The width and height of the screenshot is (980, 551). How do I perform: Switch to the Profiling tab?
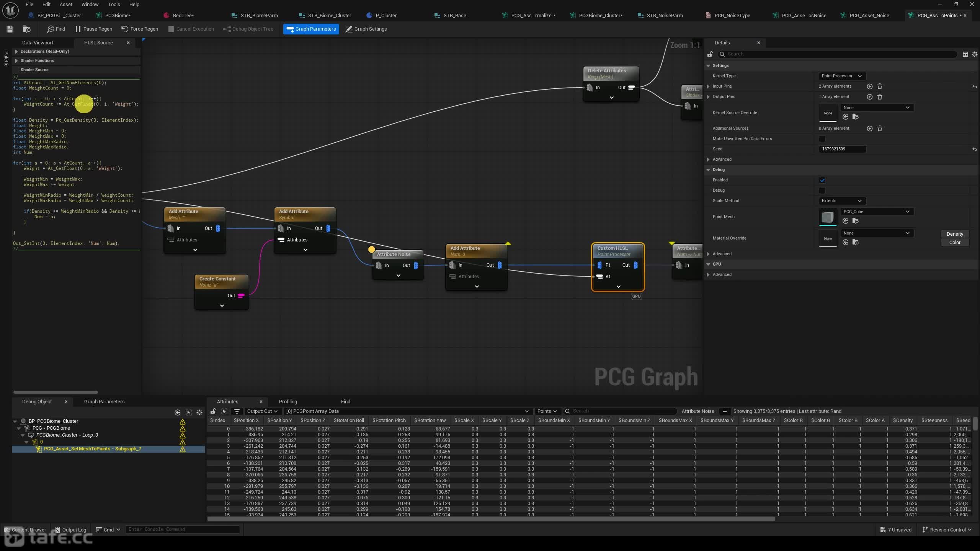coord(288,402)
